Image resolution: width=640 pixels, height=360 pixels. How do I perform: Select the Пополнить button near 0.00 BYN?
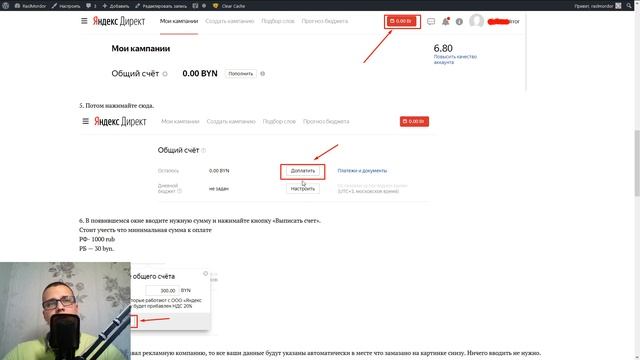pos(241,74)
